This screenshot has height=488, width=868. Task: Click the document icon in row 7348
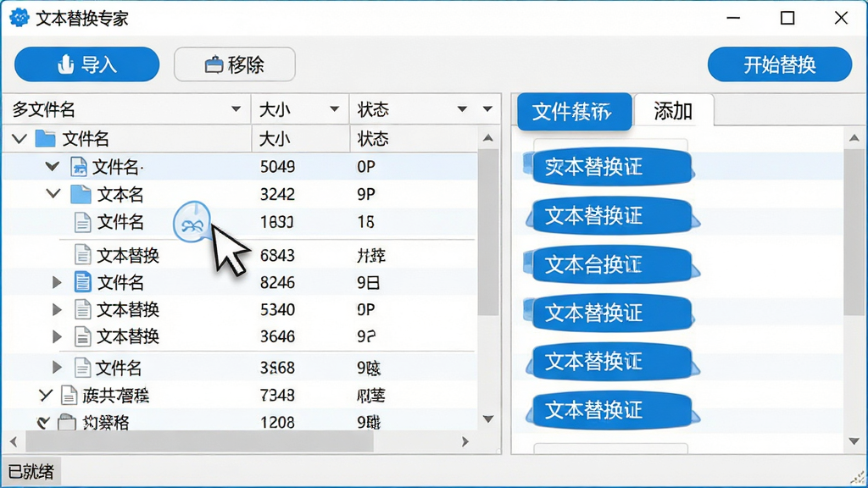tap(69, 395)
